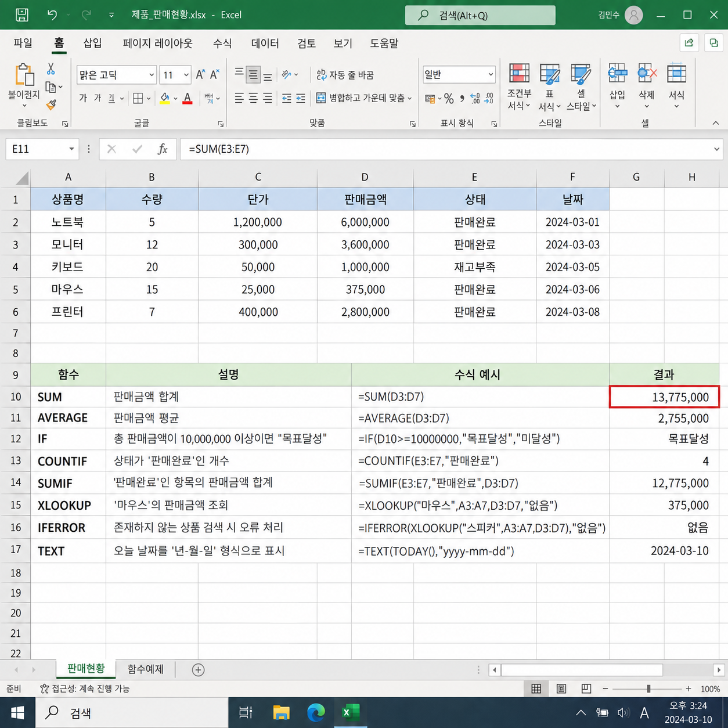Open the 맑은 고딕 font name dropdown
Viewport: 728px width, 728px height.
click(152, 75)
